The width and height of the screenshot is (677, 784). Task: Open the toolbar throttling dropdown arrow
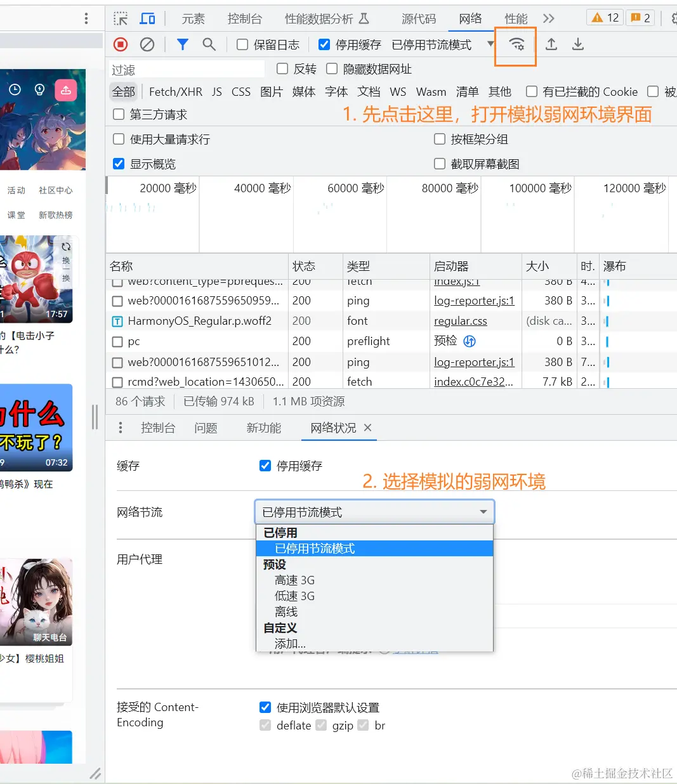click(490, 44)
